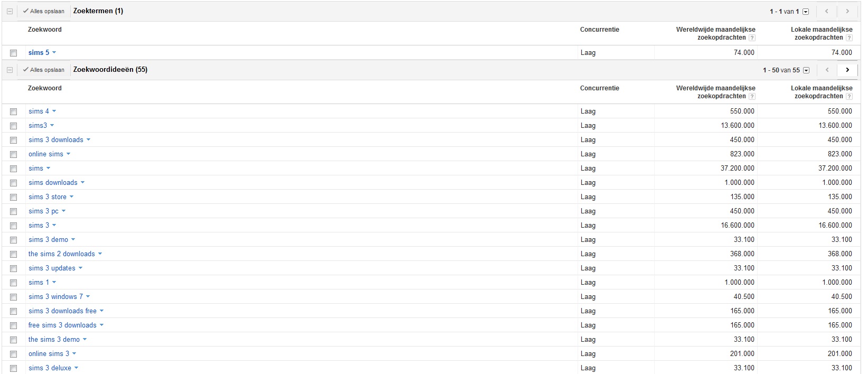Open help for Wereldwijde zoekopdrachten in Zoekwoordideeën
868x374 pixels.
click(x=752, y=97)
